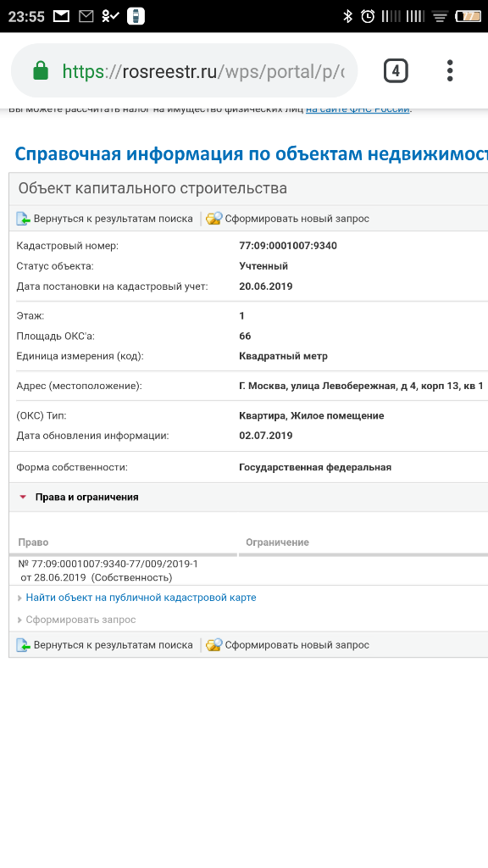Screen dimensions: 488x868
Task: Tap the Bluetooth icon in status bar
Action: [347, 16]
